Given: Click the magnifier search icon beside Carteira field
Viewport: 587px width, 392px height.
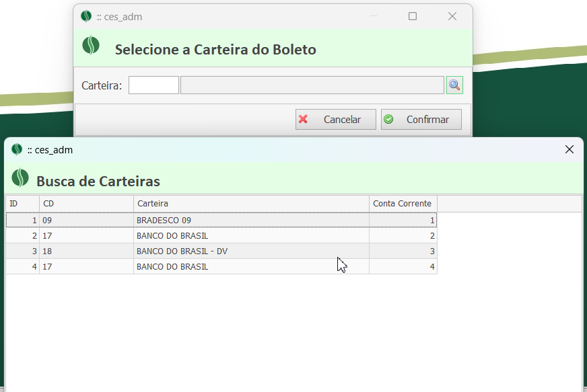Looking at the screenshot, I should (454, 85).
